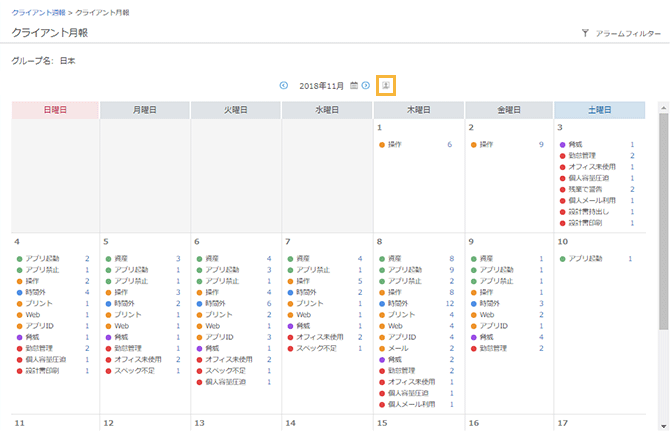Select the 日曜日 column header
This screenshot has width=670, height=431.
tap(55, 110)
